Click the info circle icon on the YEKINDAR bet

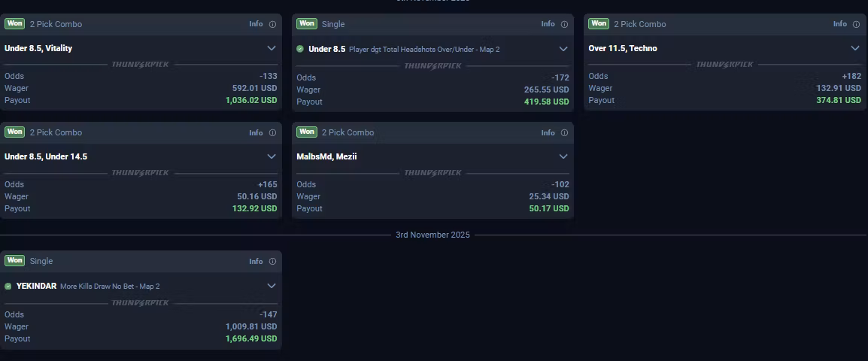coord(272,261)
